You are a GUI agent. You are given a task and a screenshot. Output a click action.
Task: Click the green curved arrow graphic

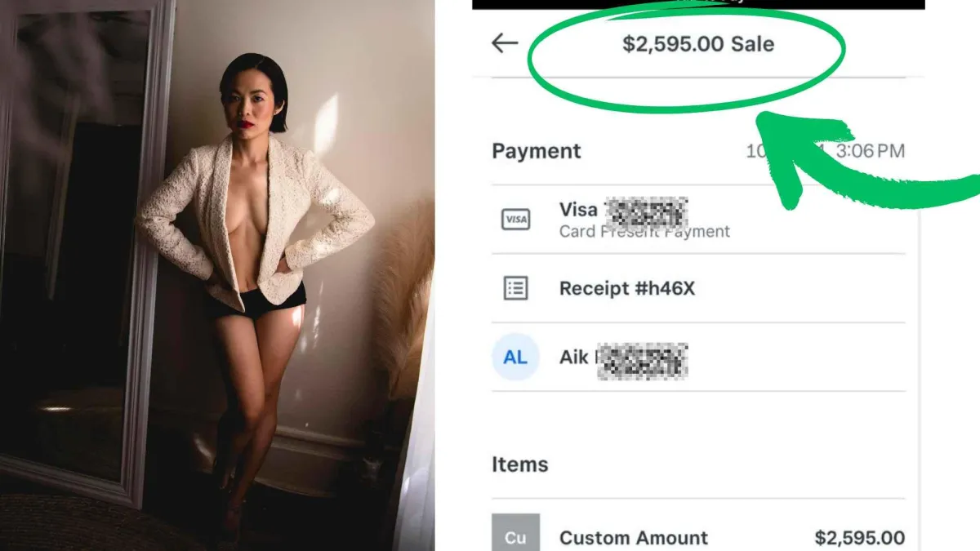[866, 163]
